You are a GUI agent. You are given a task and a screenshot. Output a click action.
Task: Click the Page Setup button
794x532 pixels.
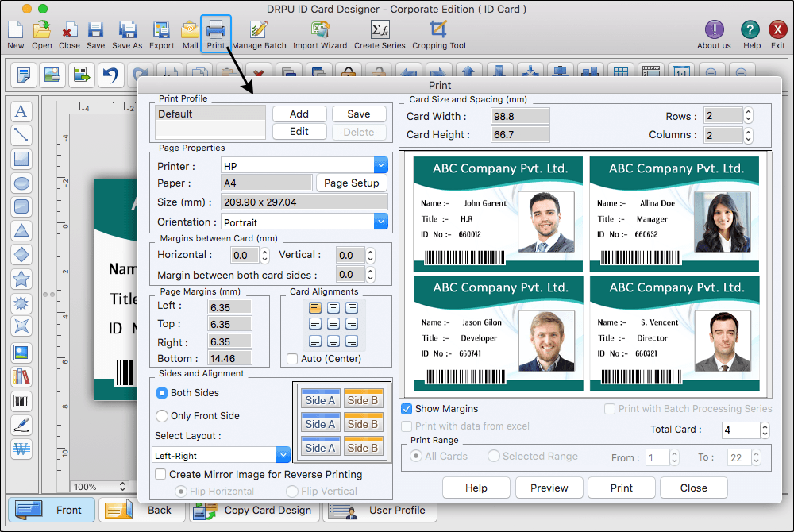coord(352,183)
